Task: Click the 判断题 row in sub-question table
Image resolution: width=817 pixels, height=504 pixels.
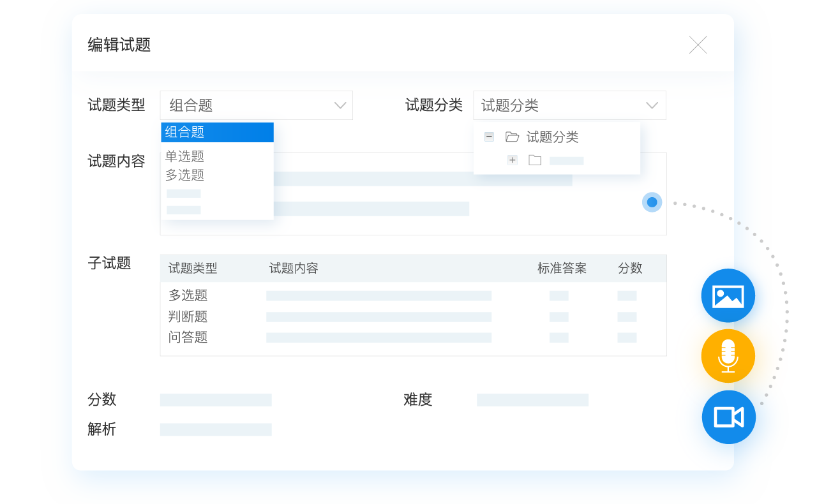Action: coord(188,316)
